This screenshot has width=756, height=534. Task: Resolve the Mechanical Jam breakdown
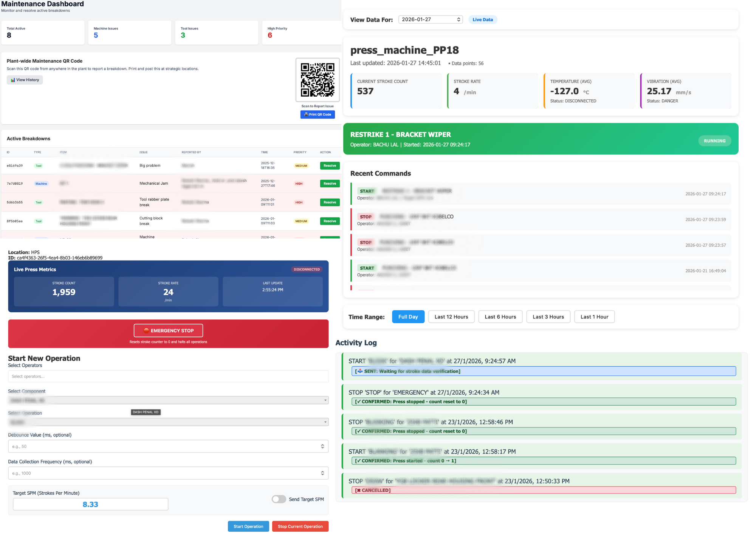329,184
